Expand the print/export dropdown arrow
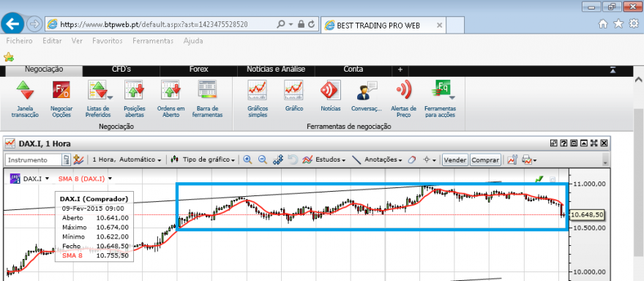Image resolution: width=644 pixels, height=281 pixels. (535, 160)
